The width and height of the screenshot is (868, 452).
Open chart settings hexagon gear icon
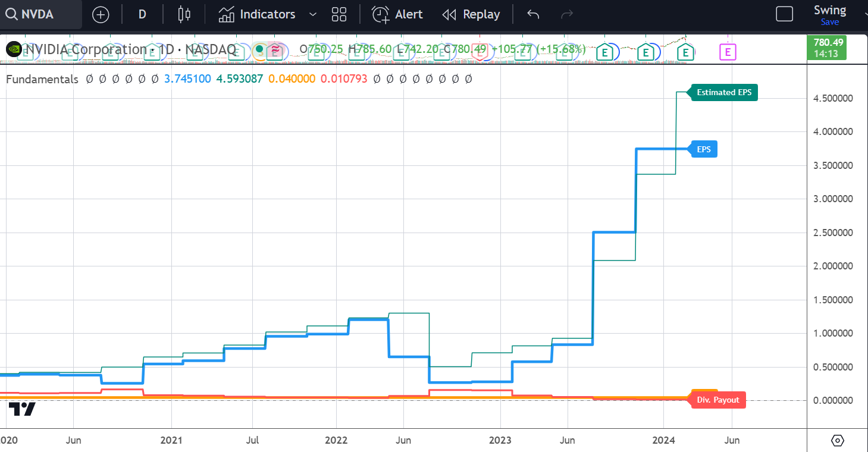point(838,441)
